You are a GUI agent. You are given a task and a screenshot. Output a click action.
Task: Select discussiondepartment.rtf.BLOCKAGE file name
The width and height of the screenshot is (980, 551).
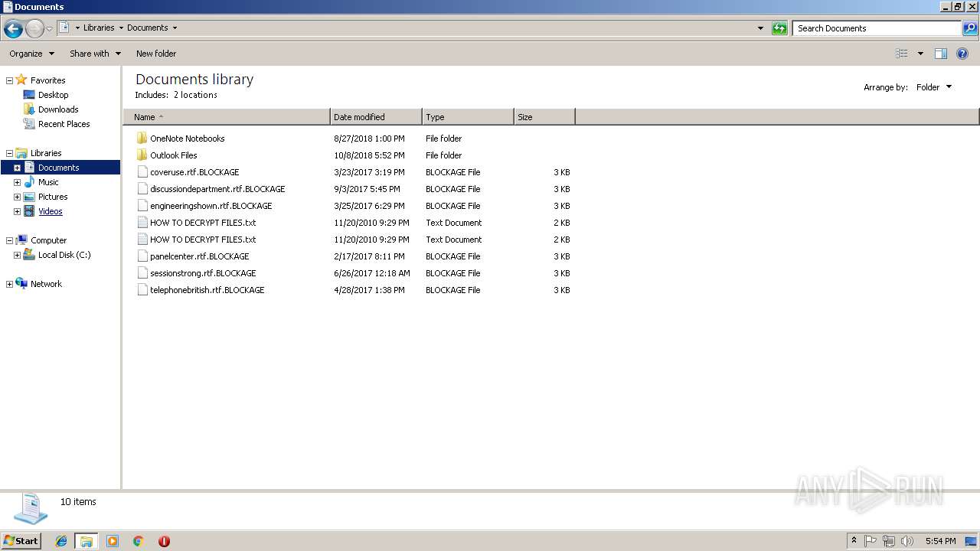(x=217, y=189)
